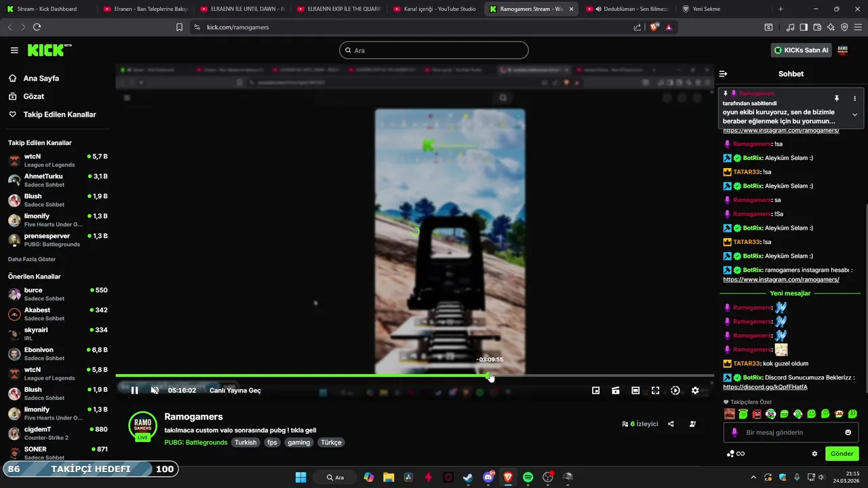Open chat settings gear
Screen dimensions: 868x488
814,453
